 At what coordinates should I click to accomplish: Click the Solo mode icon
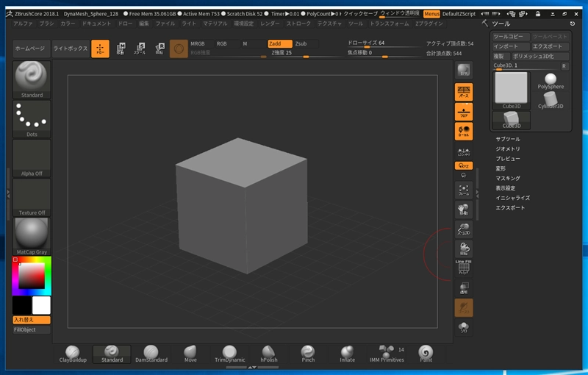coord(464,327)
